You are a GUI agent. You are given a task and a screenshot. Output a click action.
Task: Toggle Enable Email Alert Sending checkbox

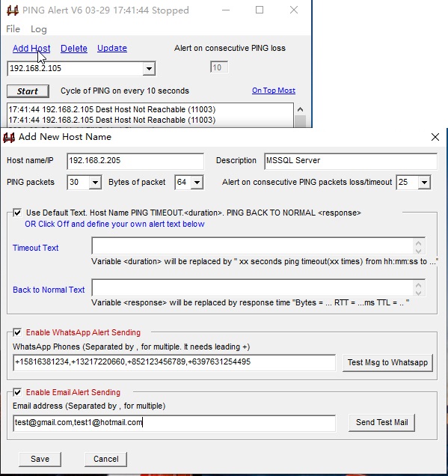(17, 392)
